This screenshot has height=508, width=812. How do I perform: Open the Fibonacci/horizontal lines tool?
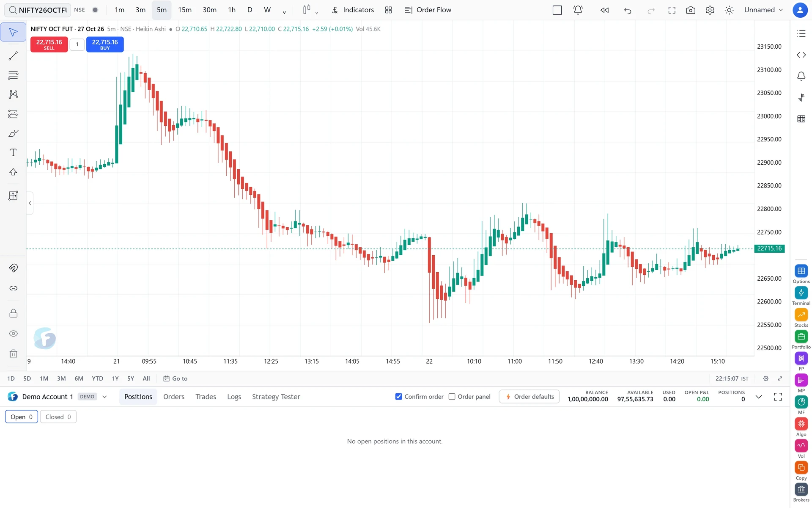[13, 75]
